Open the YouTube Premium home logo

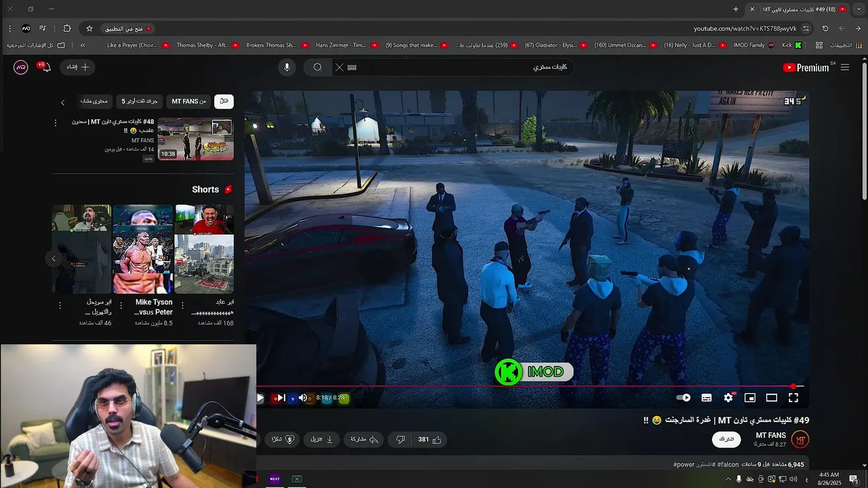(x=806, y=67)
